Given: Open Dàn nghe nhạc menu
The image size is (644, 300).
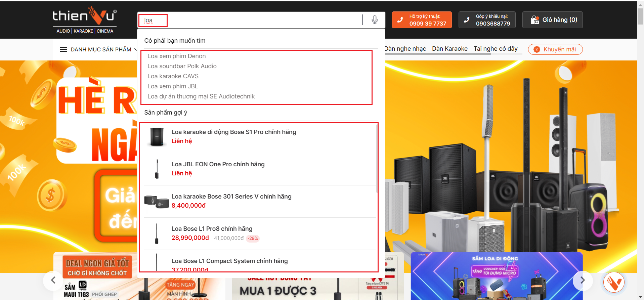Looking at the screenshot, I should [x=405, y=49].
